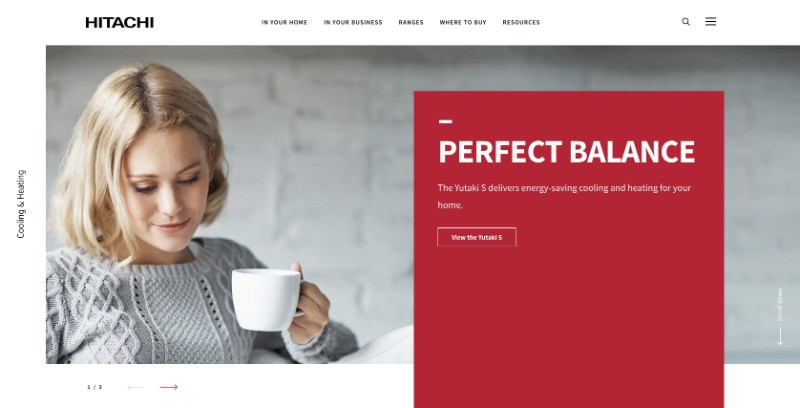Go to the previous slide arrow
Screen dimensions: 800x408
(136, 387)
